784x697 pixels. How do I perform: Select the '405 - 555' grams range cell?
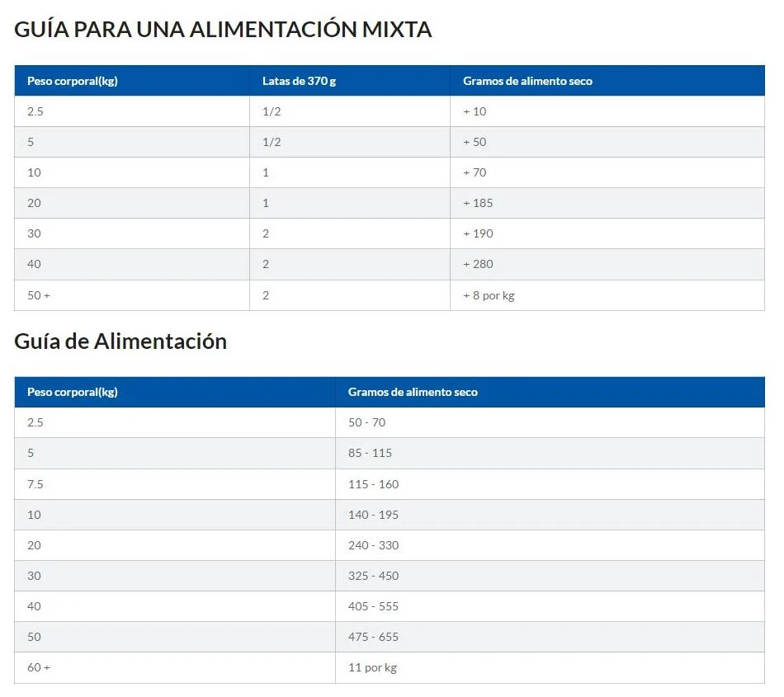click(x=373, y=606)
